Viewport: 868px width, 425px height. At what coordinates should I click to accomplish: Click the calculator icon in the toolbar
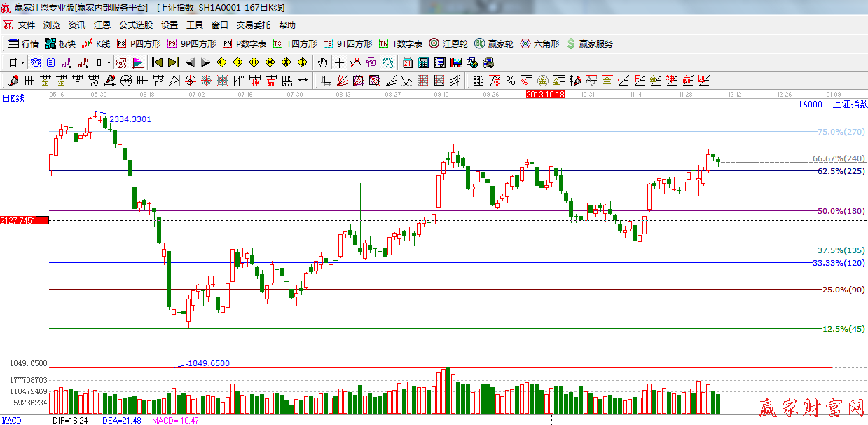point(423,62)
